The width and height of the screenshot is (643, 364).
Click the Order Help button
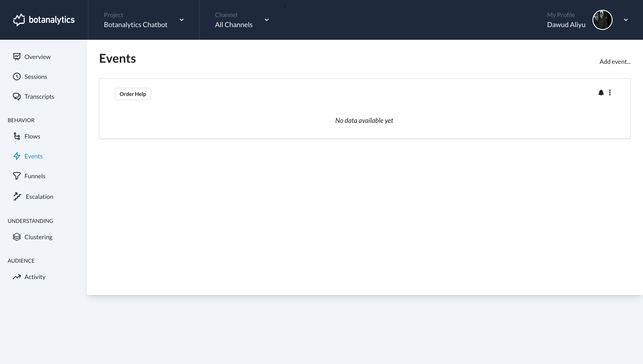pos(133,94)
